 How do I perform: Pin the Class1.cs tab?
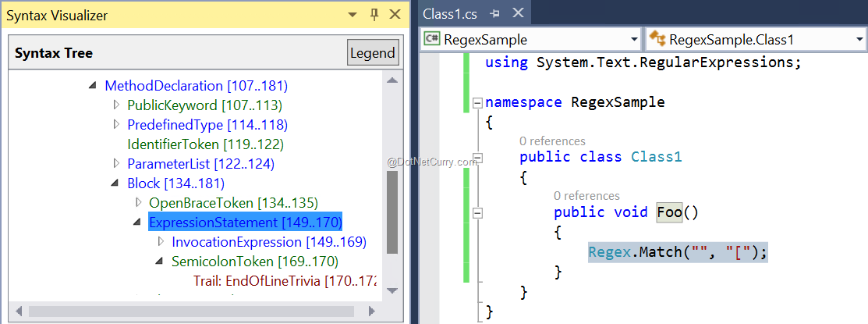pos(495,14)
